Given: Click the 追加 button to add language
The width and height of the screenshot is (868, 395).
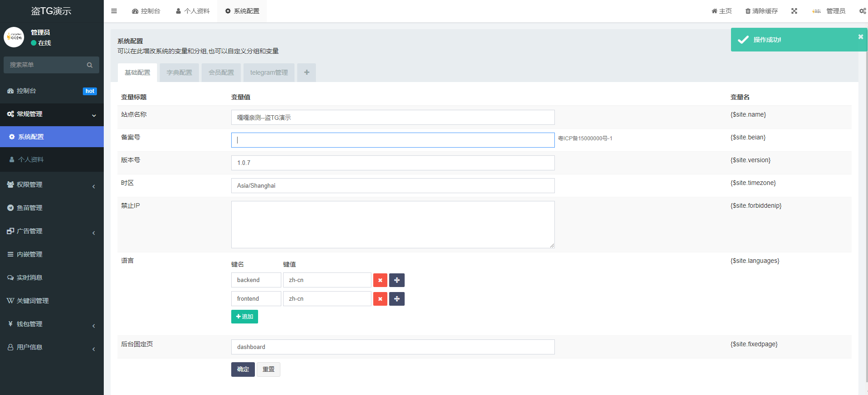Looking at the screenshot, I should (x=244, y=317).
